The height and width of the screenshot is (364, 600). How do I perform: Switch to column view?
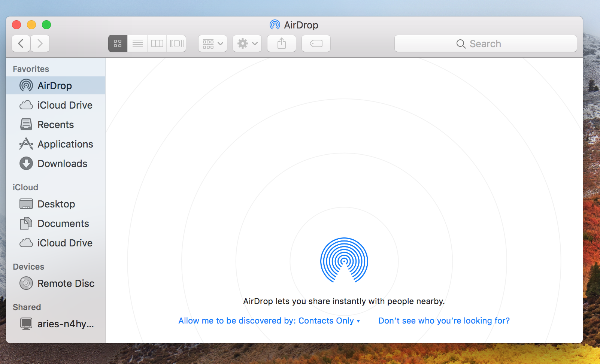(x=157, y=43)
